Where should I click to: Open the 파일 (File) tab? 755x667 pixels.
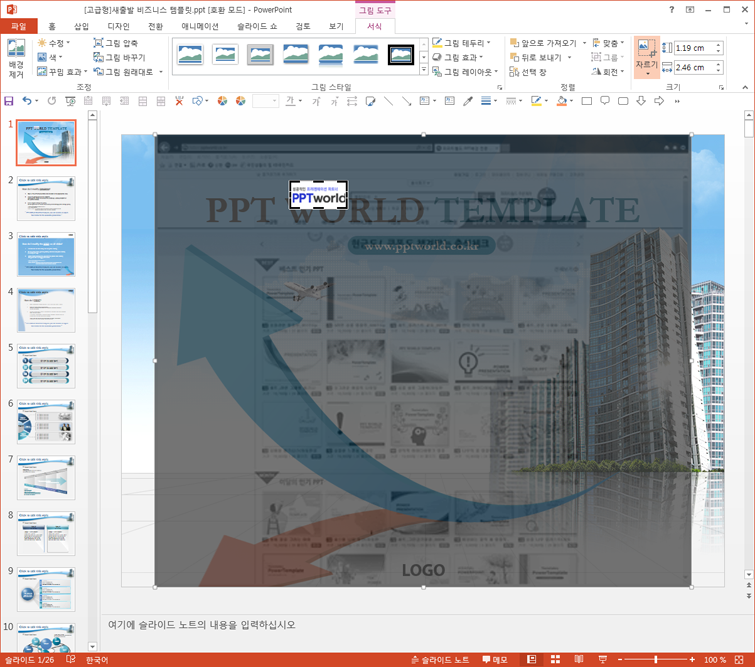(x=19, y=26)
